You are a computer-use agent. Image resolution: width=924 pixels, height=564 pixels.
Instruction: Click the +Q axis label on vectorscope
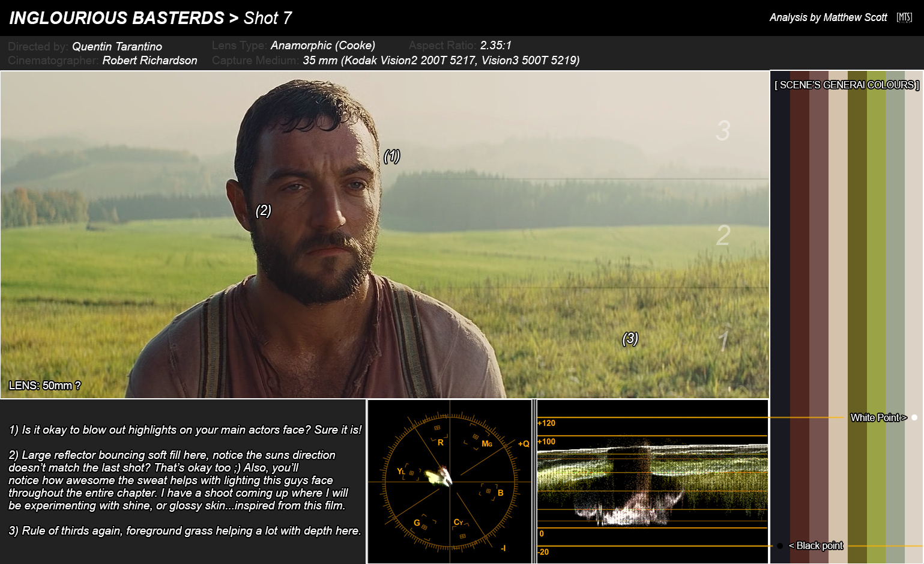click(524, 444)
